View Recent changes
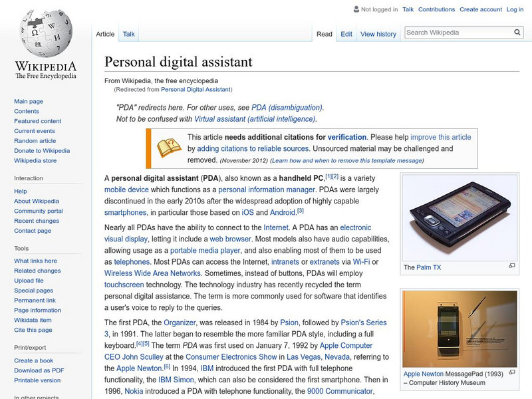 [x=37, y=221]
